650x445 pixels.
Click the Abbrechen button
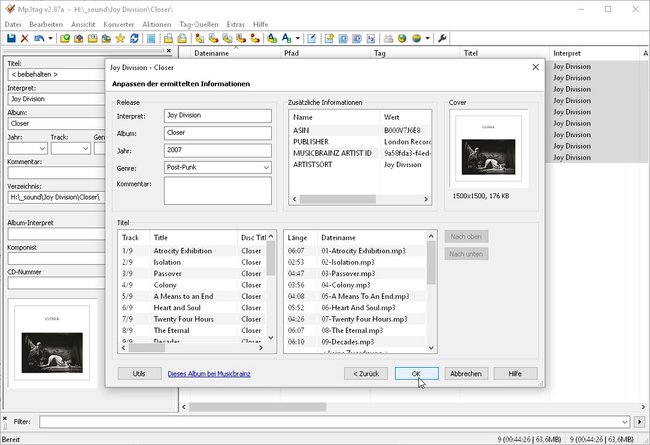466,374
